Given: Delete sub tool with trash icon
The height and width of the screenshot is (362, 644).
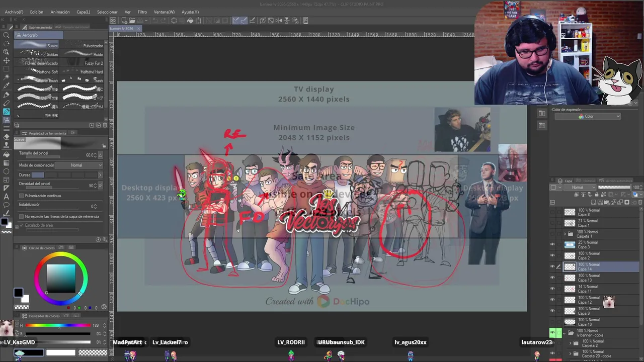Looking at the screenshot, I should click(105, 125).
